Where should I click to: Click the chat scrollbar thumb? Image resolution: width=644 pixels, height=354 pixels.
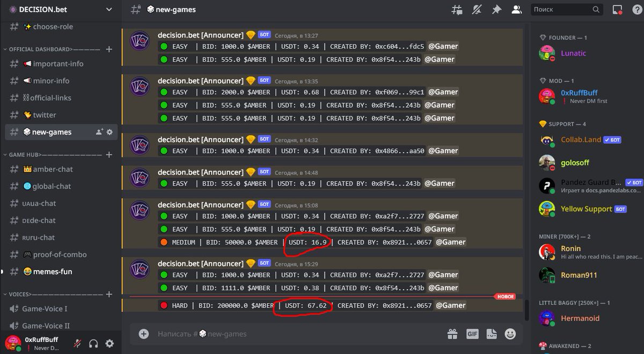click(x=526, y=309)
